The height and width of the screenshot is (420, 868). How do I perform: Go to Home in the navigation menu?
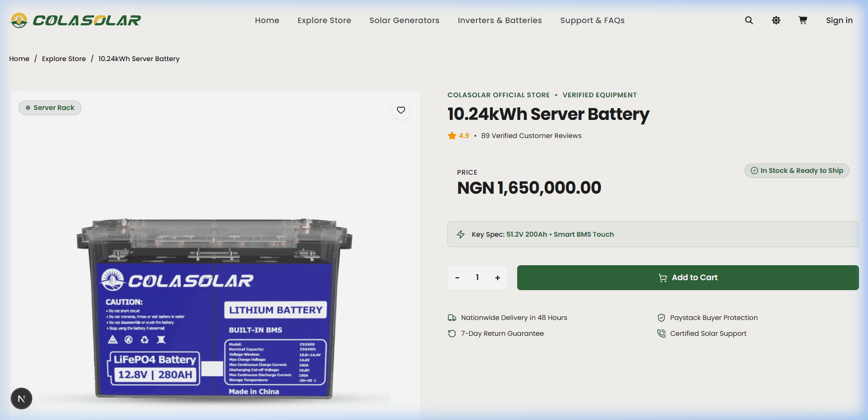267,20
